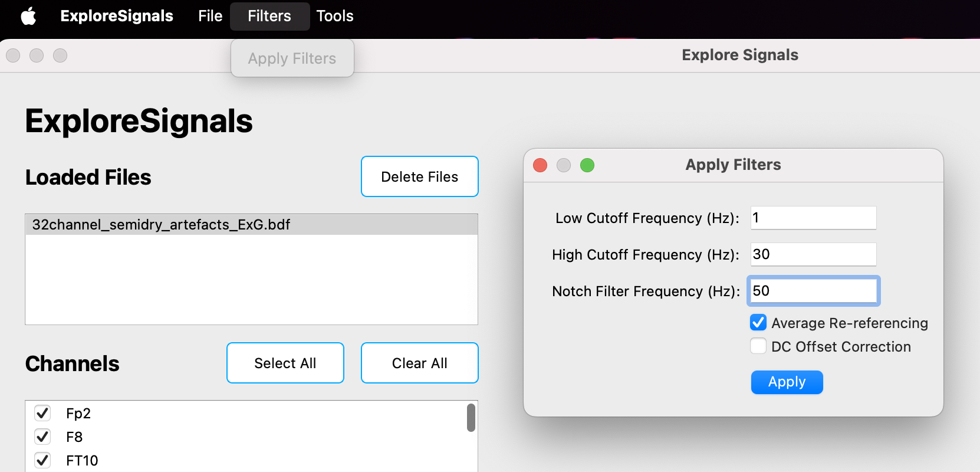Click the F8 channel label
The width and height of the screenshot is (980, 472).
(74, 437)
